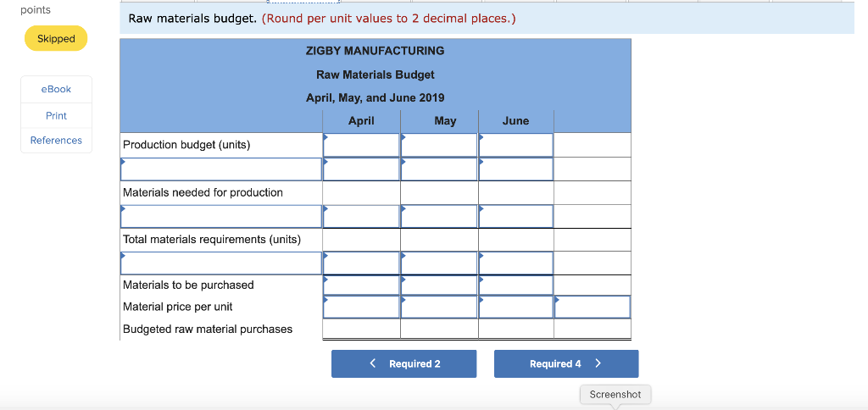Click the 'Materials needed for production' row label
The height and width of the screenshot is (410, 868).
point(203,192)
